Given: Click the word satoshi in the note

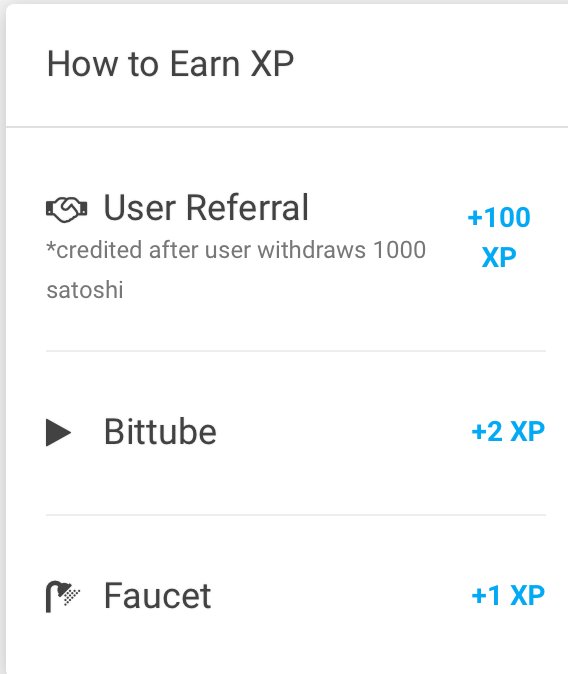Looking at the screenshot, I should 85,290.
